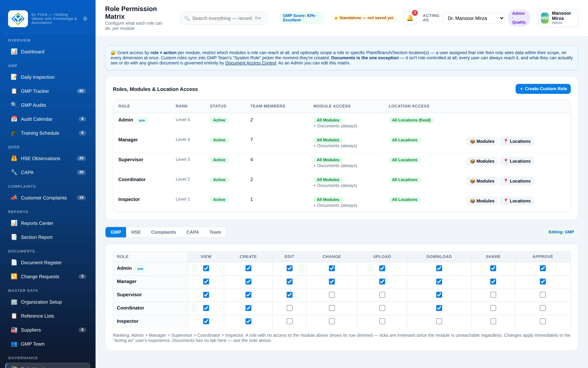Click the Open Locations for Supervisor role

(517, 161)
